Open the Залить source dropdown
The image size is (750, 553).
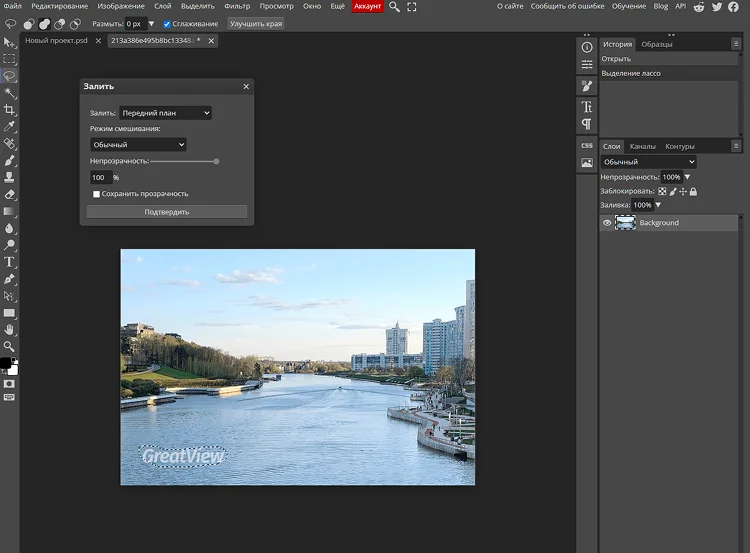(x=165, y=113)
